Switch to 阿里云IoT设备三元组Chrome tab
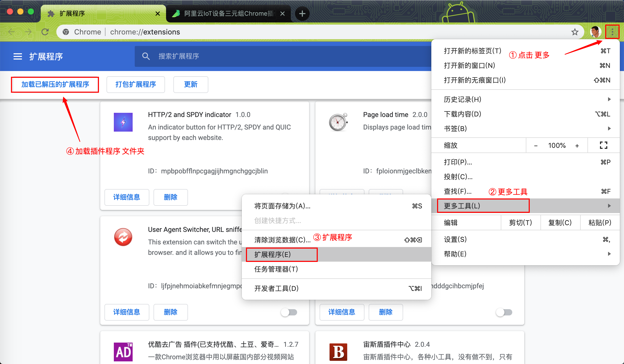Screen dimensions: 624x364 (x=228, y=13)
